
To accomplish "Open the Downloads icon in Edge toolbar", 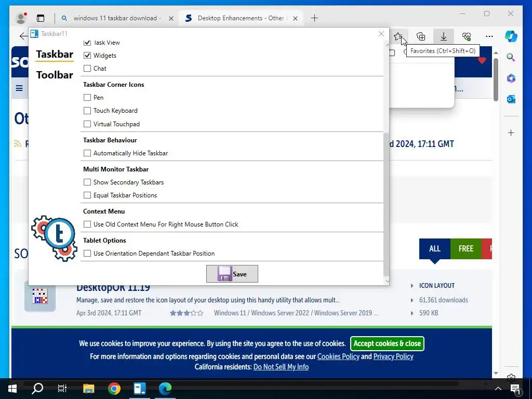I will coord(444,36).
